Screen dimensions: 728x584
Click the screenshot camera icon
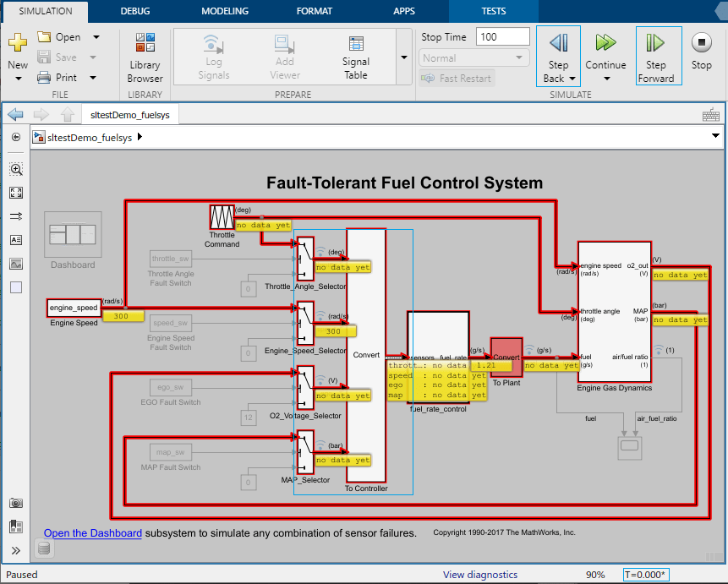(16, 503)
